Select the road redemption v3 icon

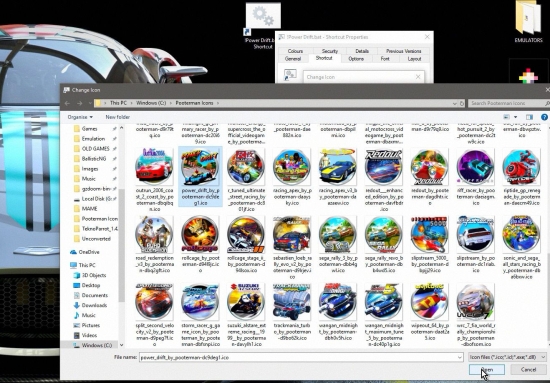click(154, 244)
